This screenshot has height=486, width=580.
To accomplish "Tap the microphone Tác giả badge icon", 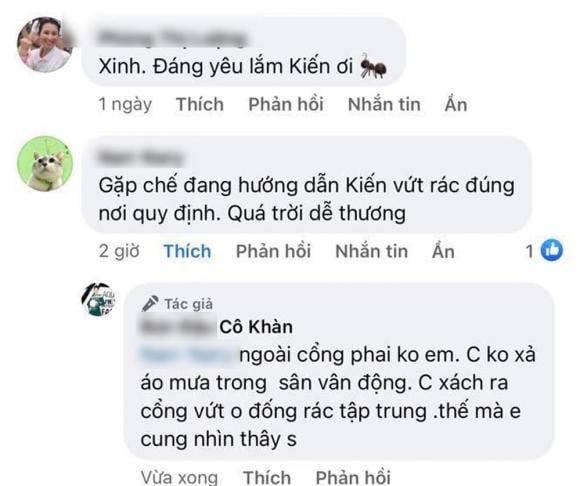I will [150, 304].
